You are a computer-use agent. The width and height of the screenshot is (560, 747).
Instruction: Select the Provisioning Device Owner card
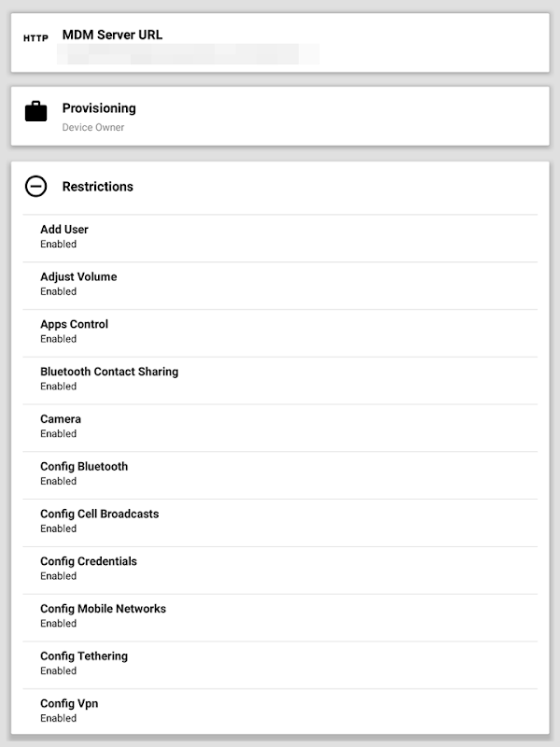280,116
